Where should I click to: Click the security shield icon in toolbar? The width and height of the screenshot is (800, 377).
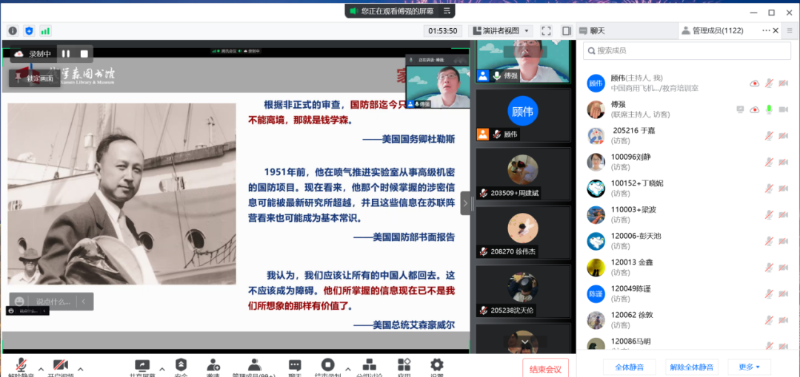tap(181, 365)
